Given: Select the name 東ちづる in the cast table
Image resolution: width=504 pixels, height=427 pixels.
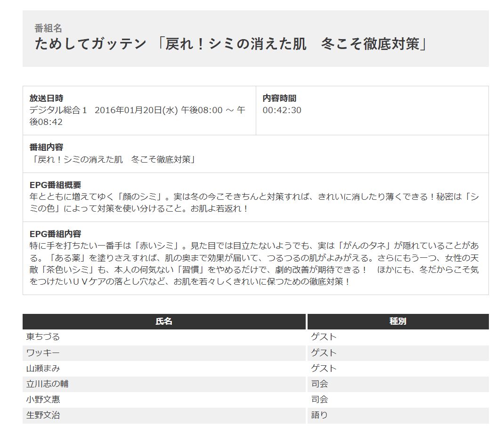Looking at the screenshot, I should point(43,337).
